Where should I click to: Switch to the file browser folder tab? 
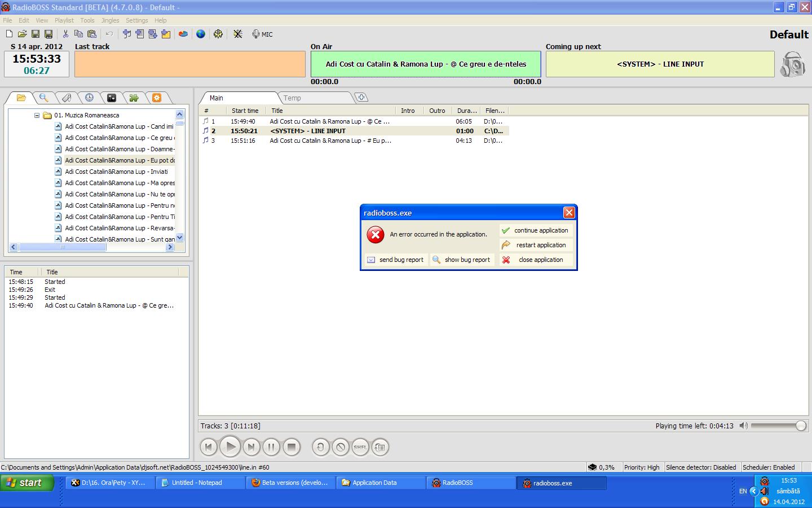coord(21,98)
